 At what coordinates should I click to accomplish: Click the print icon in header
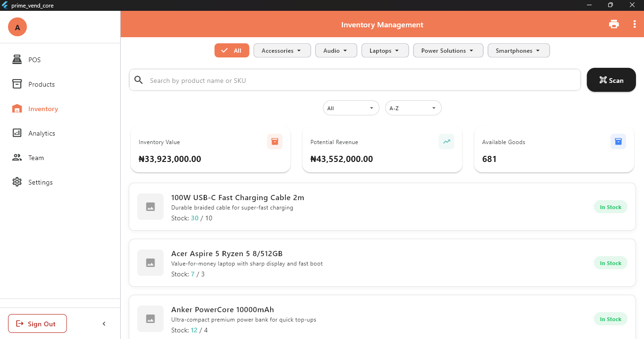pyautogui.click(x=614, y=24)
